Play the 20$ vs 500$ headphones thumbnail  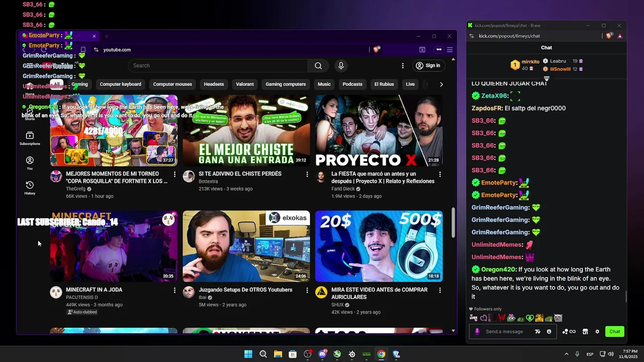pos(379,246)
